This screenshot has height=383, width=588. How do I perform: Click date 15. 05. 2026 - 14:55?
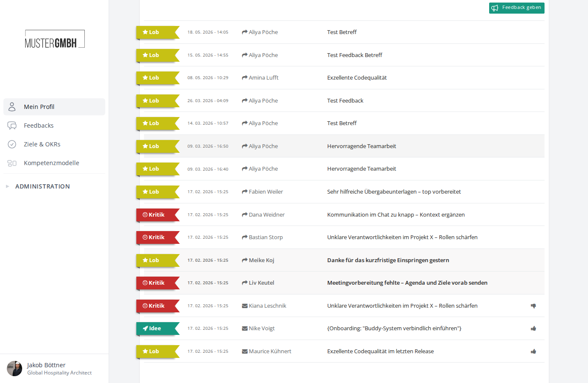pos(208,55)
